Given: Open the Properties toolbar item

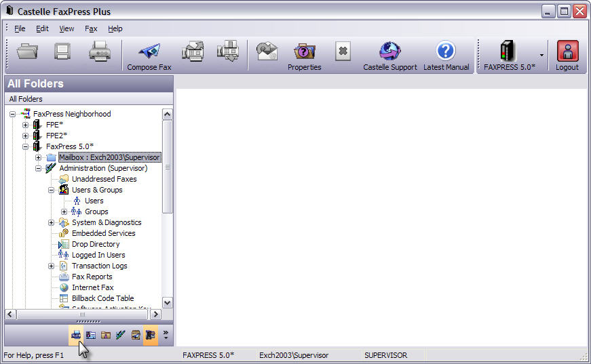Looking at the screenshot, I should (x=305, y=56).
